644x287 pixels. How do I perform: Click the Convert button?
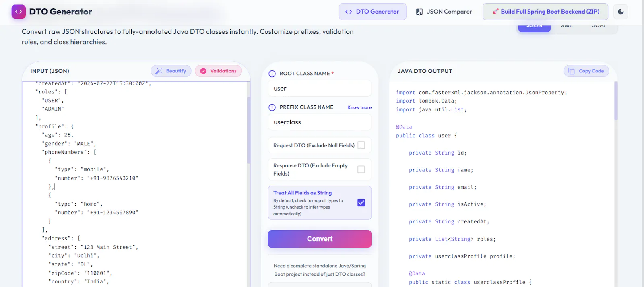tap(320, 239)
